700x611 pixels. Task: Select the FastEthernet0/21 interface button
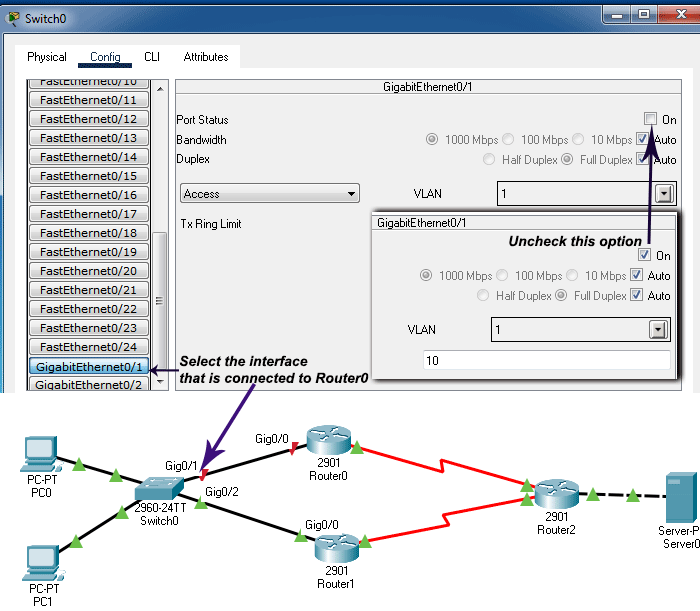(x=89, y=290)
